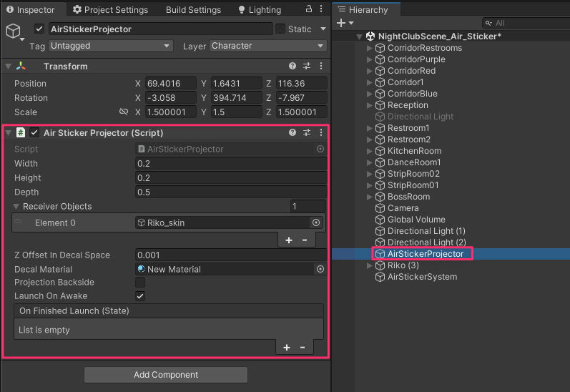Remove an On Finished Launch event listener
The width and height of the screenshot is (570, 392).
[x=303, y=347]
